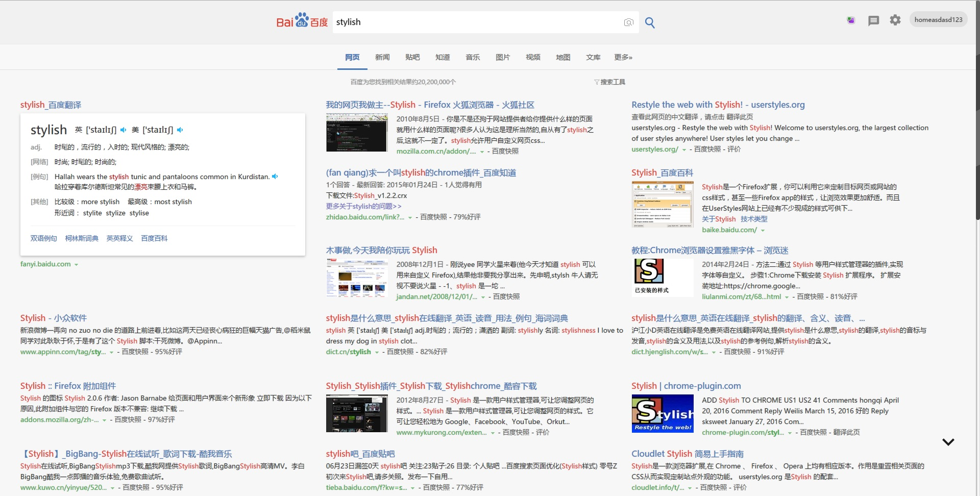Play the example sentence audio icon
980x496 pixels.
tap(275, 177)
